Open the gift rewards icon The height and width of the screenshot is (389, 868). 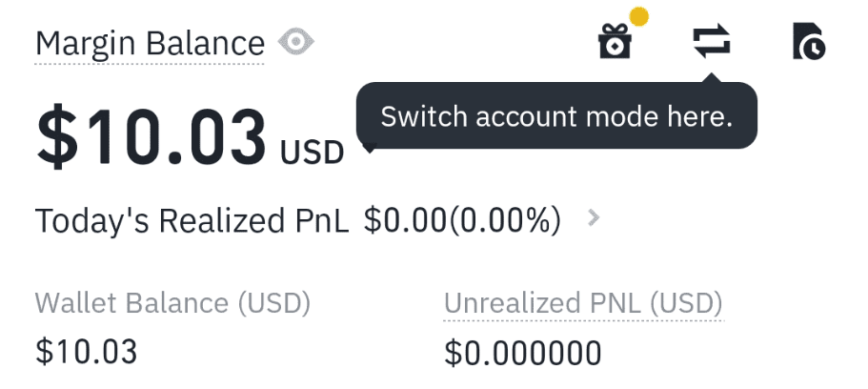[616, 43]
